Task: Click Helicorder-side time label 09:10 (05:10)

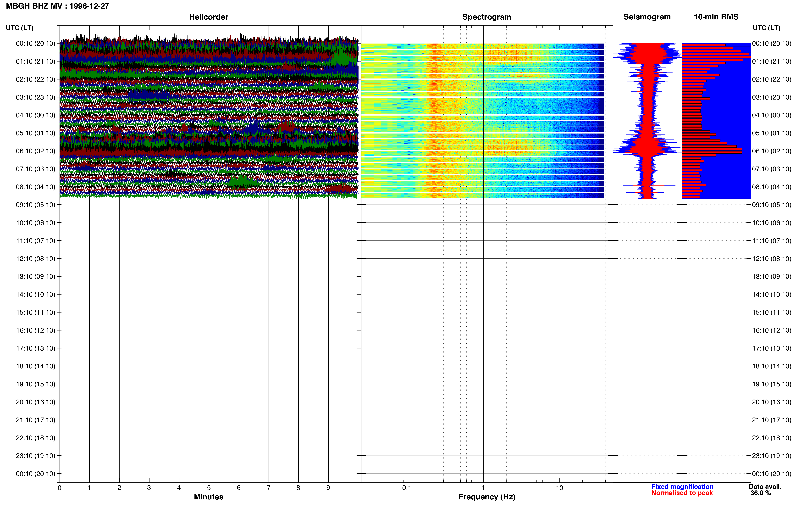Action: pos(36,205)
